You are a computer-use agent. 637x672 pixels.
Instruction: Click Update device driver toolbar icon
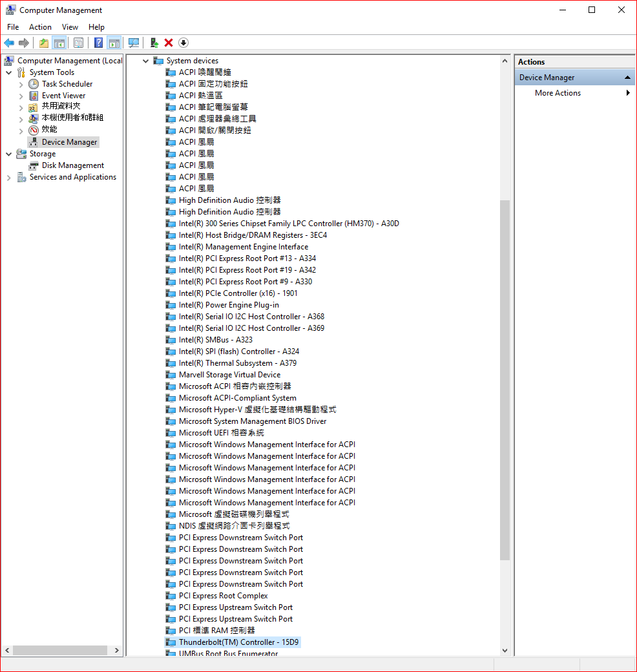click(154, 43)
